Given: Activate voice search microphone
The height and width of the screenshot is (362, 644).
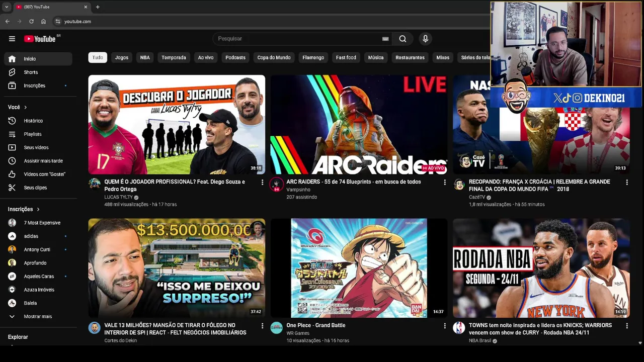Looking at the screenshot, I should click(x=426, y=39).
